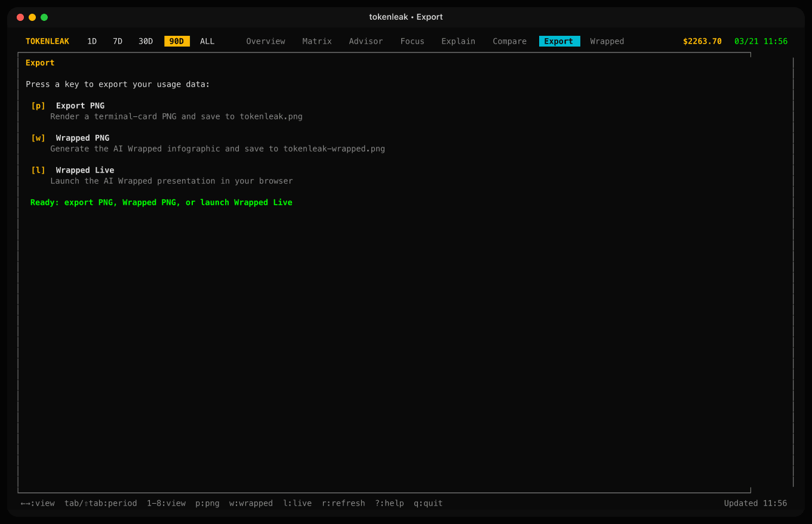Screen dimensions: 812x524
Task: Click the 'Press a key' prompt line
Action: 118,84
